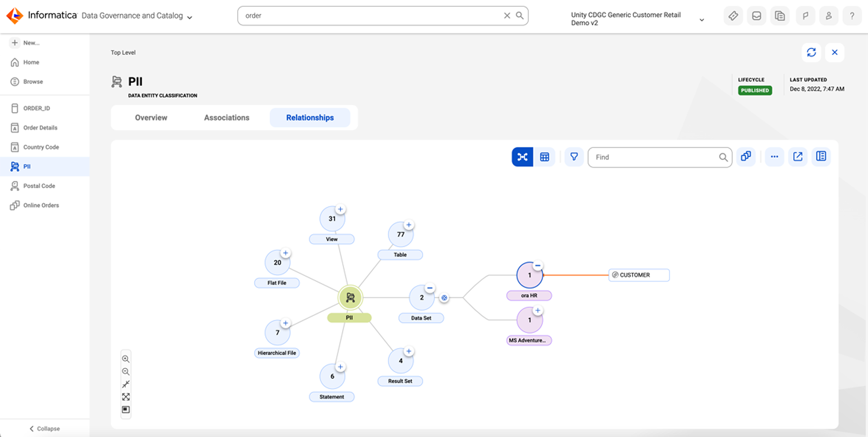Select the CUSTOMER node in graph

coord(638,275)
